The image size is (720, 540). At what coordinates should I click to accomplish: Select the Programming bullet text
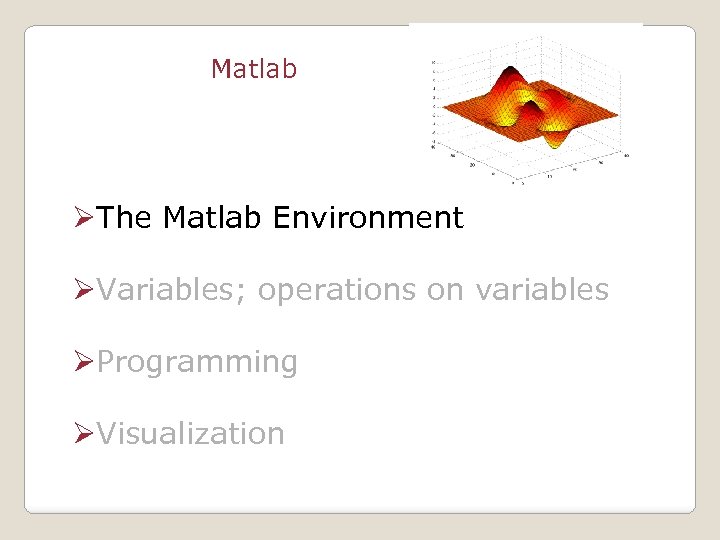click(x=198, y=362)
